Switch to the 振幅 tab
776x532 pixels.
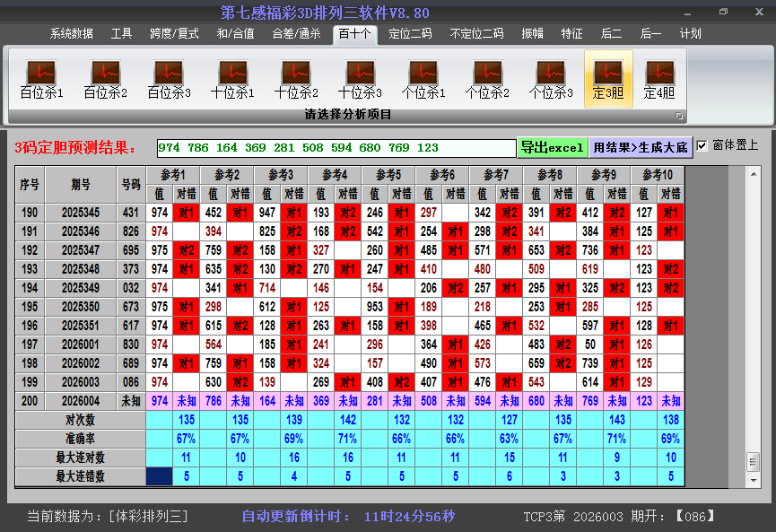pos(533,34)
